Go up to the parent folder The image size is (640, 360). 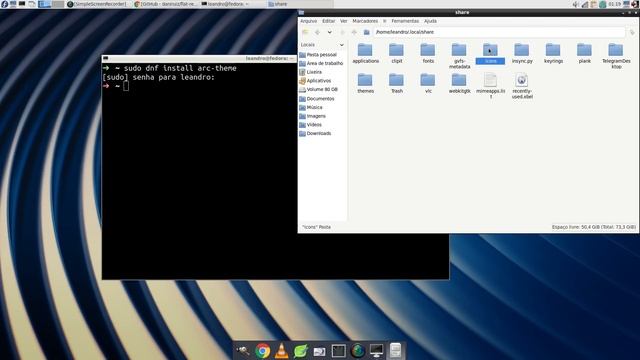click(x=354, y=32)
